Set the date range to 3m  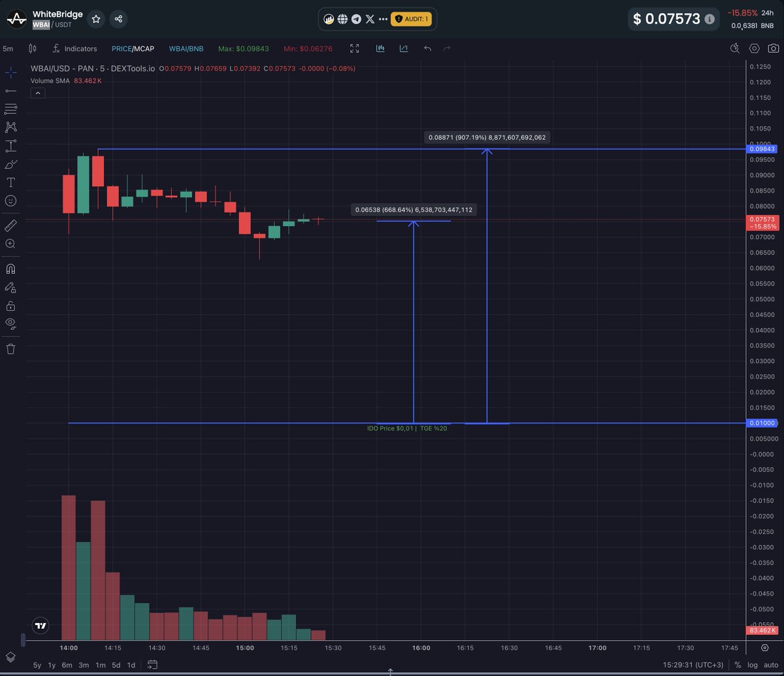84,665
